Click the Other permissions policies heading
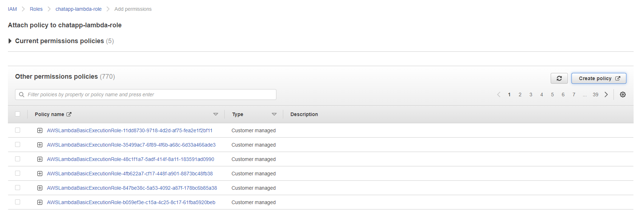Viewport: 644px width, 212px height. tap(56, 77)
